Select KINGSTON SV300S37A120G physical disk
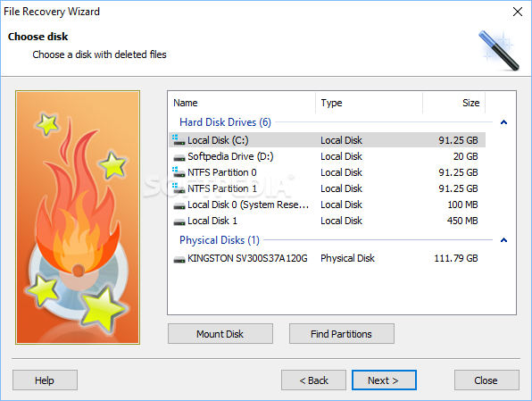 (x=327, y=258)
